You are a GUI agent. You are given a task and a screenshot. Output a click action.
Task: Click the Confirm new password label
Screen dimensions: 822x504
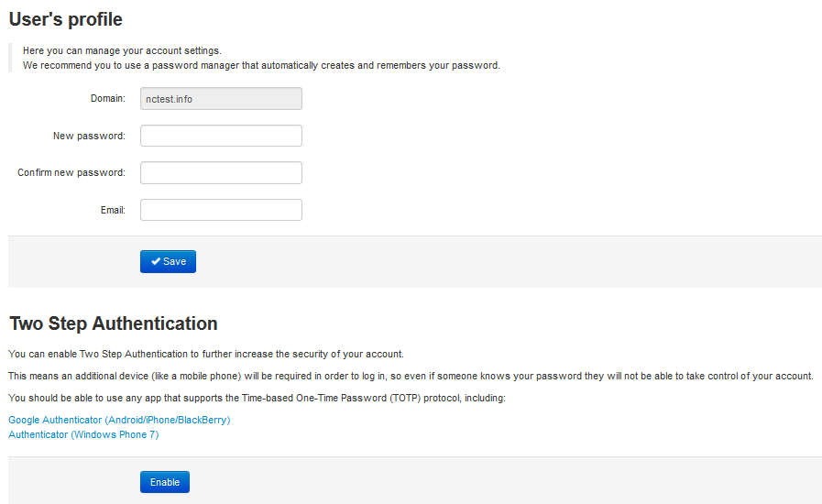(71, 172)
